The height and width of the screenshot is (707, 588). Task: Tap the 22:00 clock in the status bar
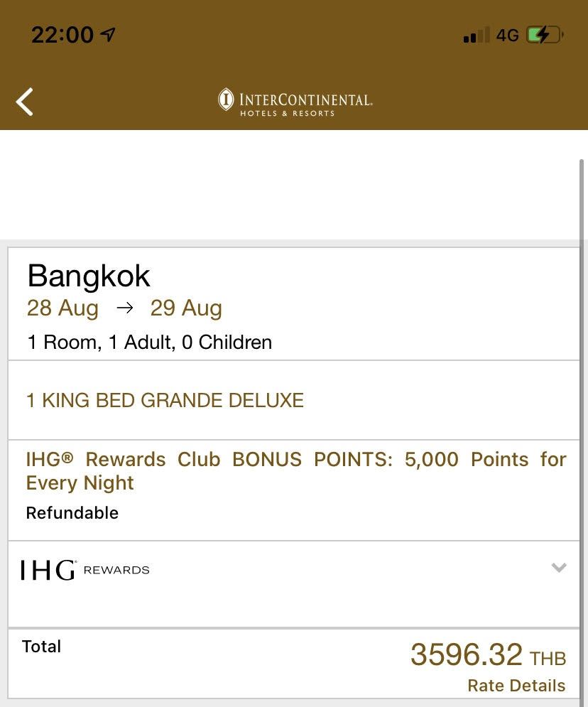pos(62,35)
